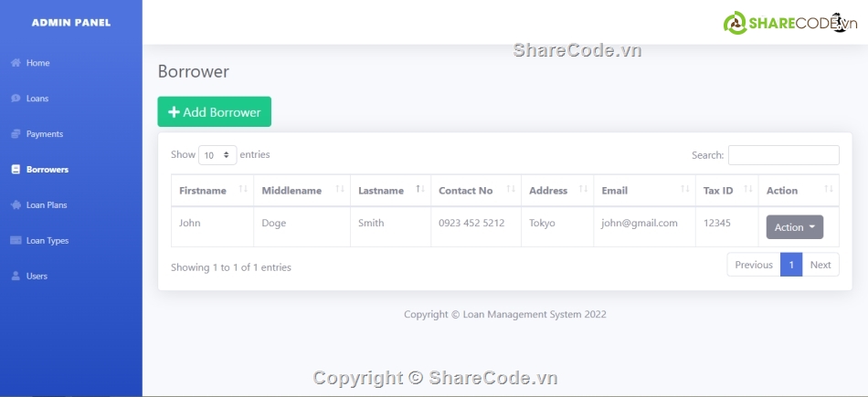Toggle sort on Tax ID column
868x397 pixels.
747,190
